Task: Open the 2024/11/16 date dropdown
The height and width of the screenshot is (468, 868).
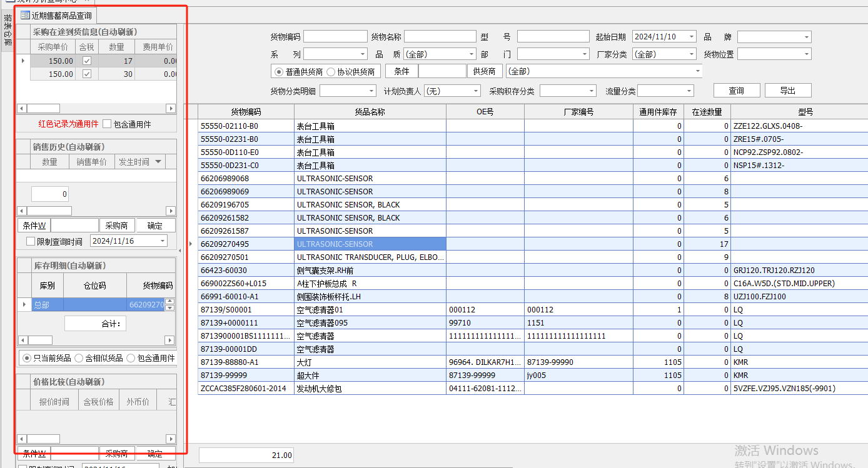Action: pyautogui.click(x=163, y=241)
